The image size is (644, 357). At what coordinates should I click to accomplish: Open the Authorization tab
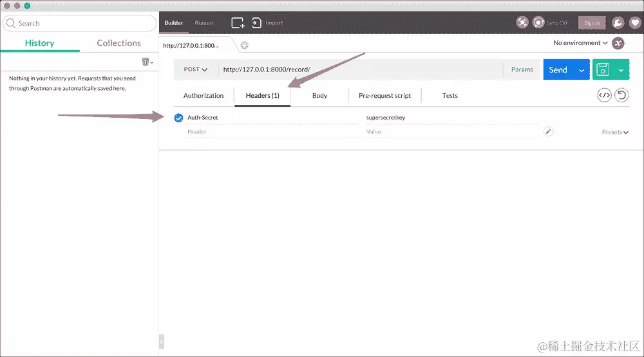pos(204,96)
